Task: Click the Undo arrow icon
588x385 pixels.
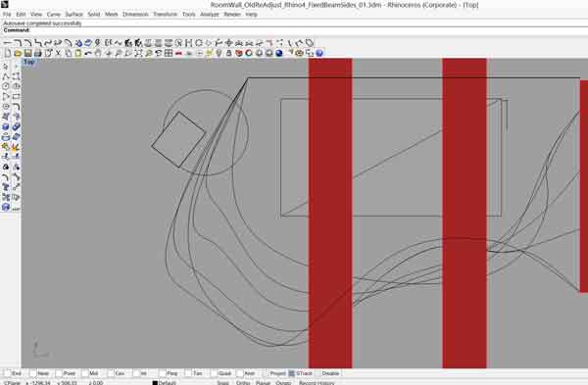Action: pos(88,53)
